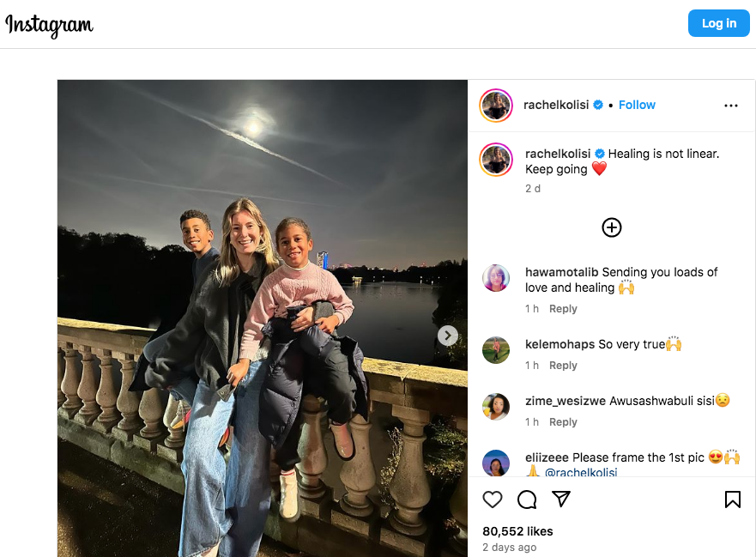View the 80,552 likes list
The height and width of the screenshot is (557, 756).
click(x=517, y=531)
